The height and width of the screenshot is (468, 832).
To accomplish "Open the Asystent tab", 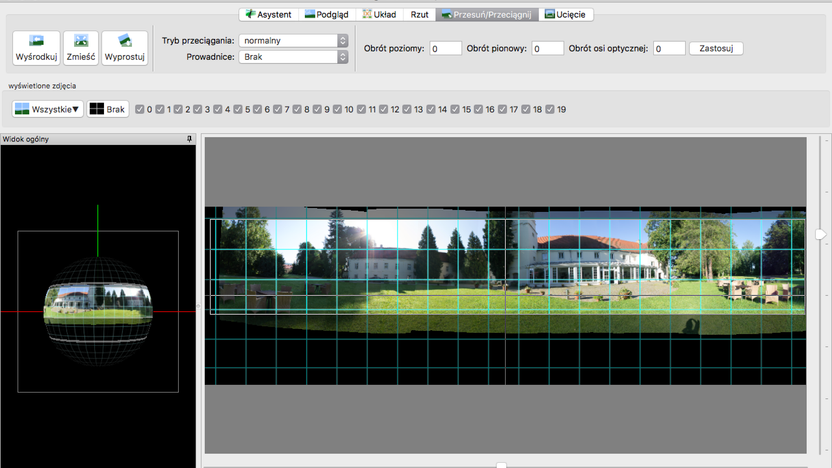I will coord(269,14).
